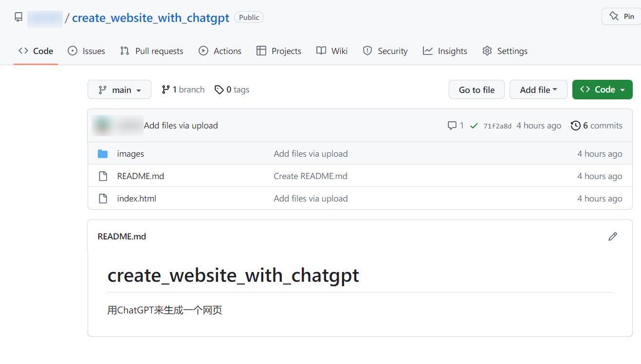
Task: Pin the repository with the Pin button
Action: click(x=623, y=16)
